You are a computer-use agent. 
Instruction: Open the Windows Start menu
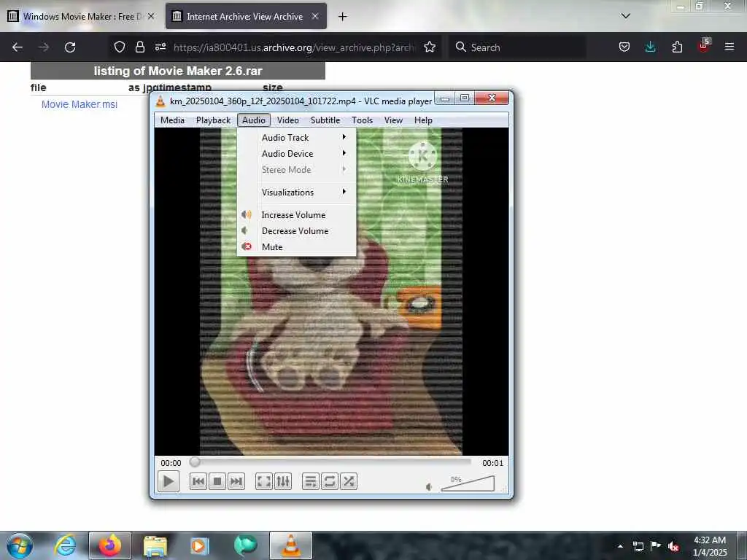tap(20, 545)
